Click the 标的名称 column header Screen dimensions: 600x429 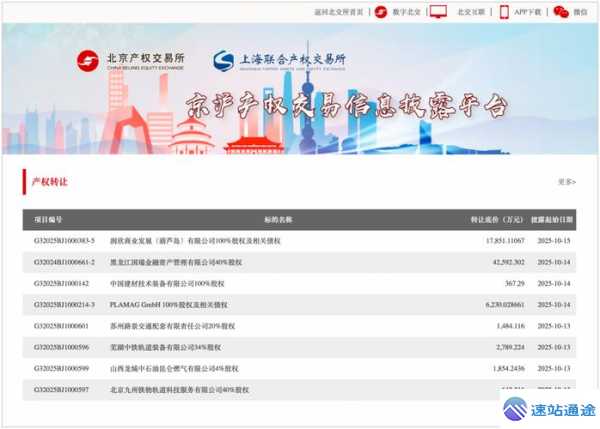278,220
